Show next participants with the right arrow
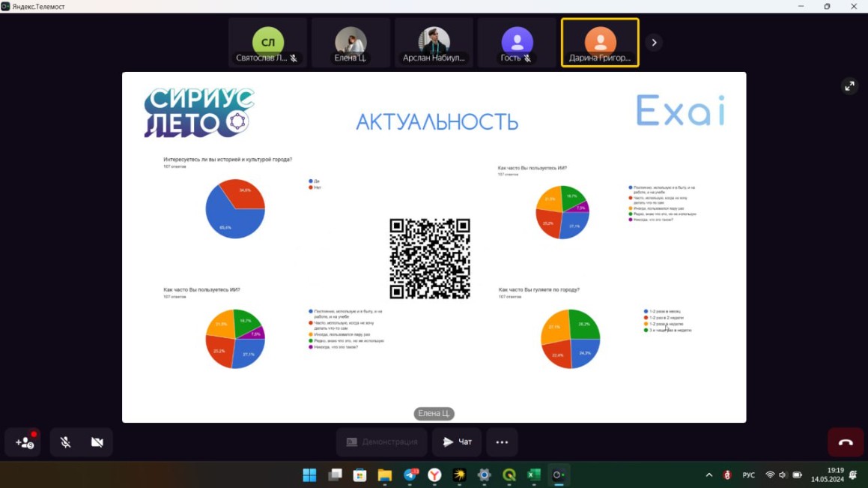 pos(654,43)
